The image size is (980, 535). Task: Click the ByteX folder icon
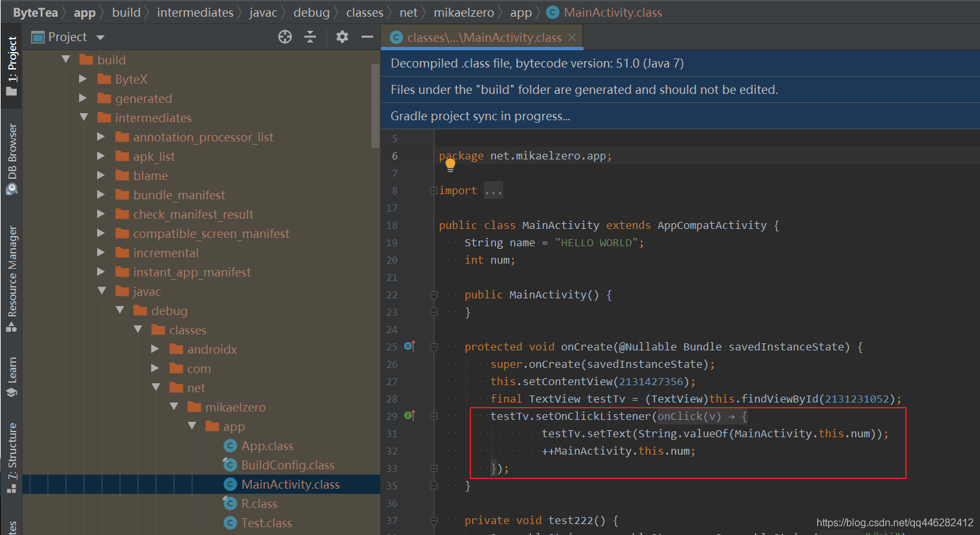coord(104,79)
